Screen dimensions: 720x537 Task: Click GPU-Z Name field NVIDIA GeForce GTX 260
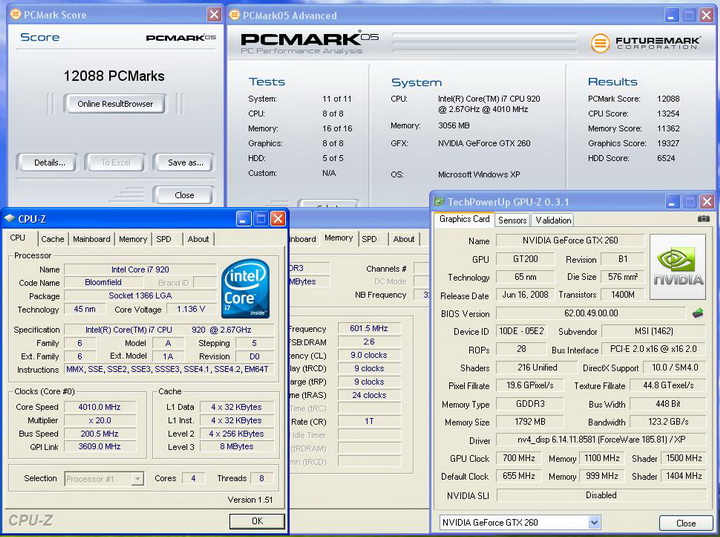coord(570,241)
